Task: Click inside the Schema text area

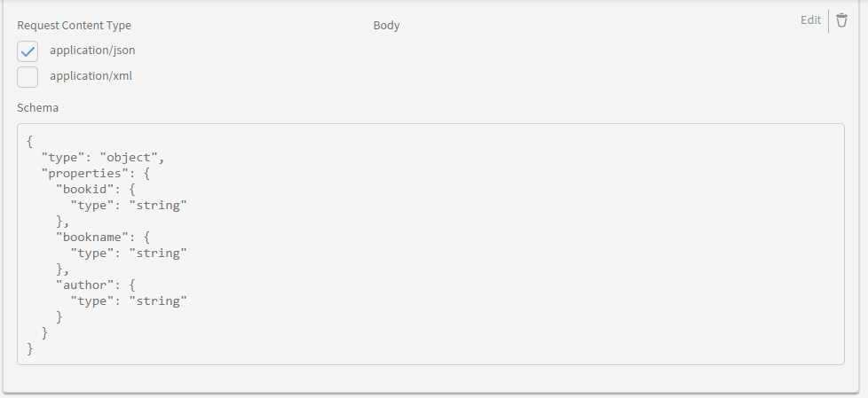Action: [430, 244]
